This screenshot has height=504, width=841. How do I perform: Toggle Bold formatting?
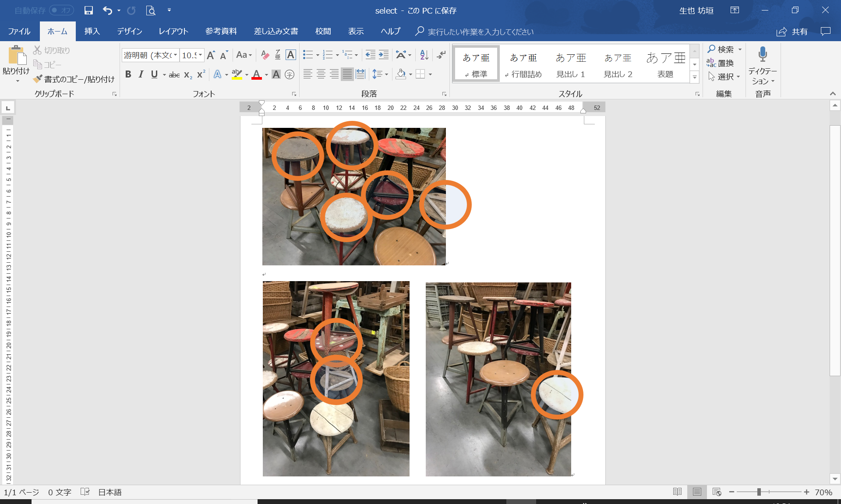128,74
